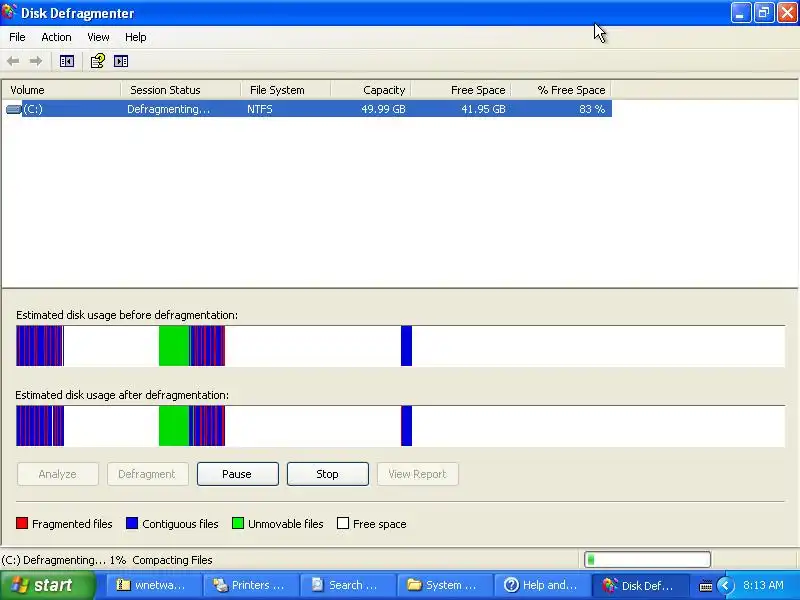Screen dimensions: 800x600
Task: Click the before defragmentation disk usage map
Action: (x=401, y=346)
